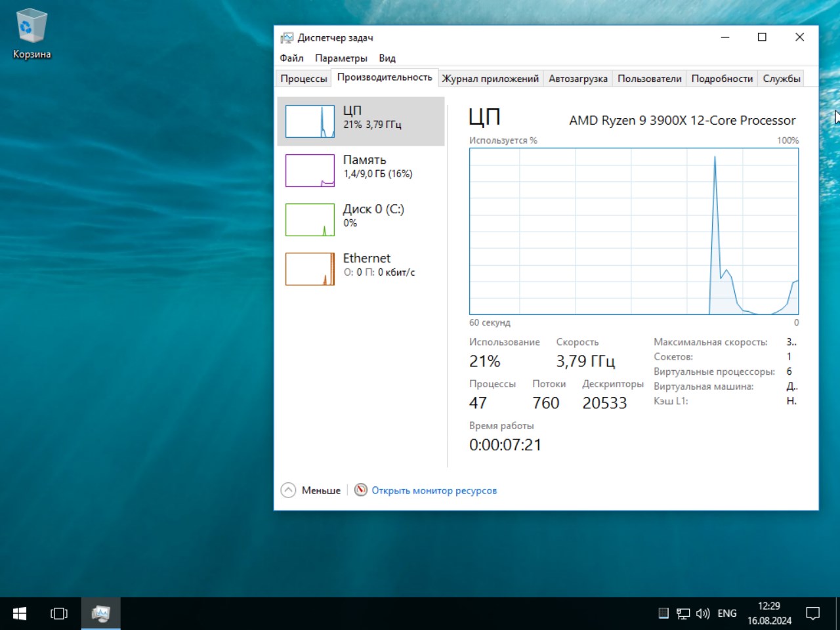Click the 60 секунд graph axis label
Image resolution: width=840 pixels, height=630 pixels.
(x=490, y=323)
